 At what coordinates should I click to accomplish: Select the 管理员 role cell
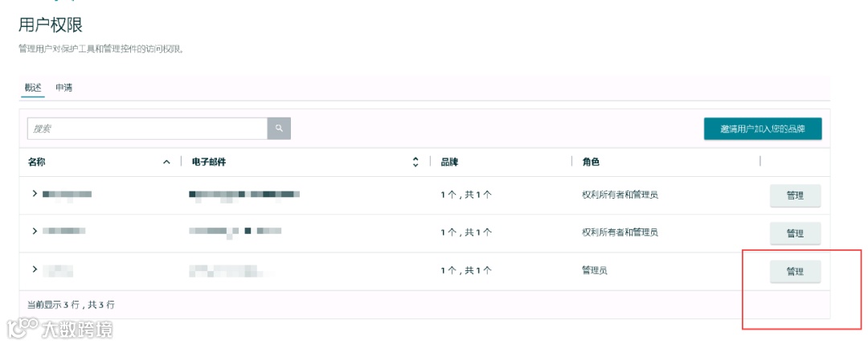coord(595,271)
